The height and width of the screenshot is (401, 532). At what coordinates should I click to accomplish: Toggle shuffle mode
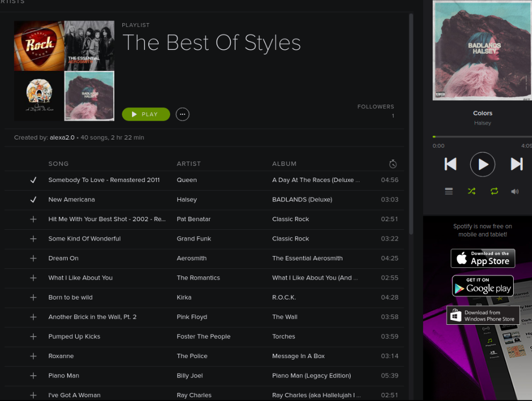pyautogui.click(x=471, y=191)
